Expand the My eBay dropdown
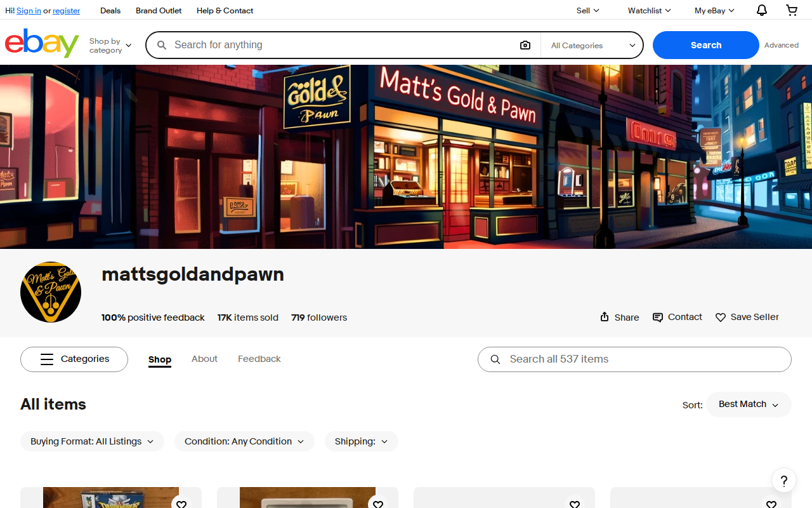This screenshot has height=508, width=812. 714,11
